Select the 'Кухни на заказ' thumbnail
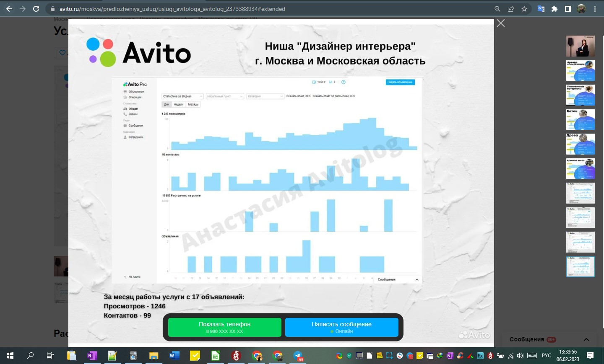This screenshot has height=364, width=604. (581, 169)
